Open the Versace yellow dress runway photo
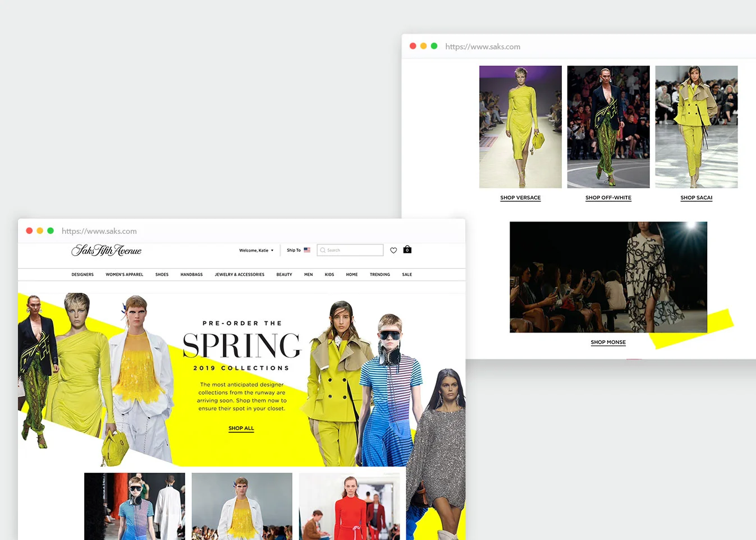The height and width of the screenshot is (540, 756). (x=520, y=127)
